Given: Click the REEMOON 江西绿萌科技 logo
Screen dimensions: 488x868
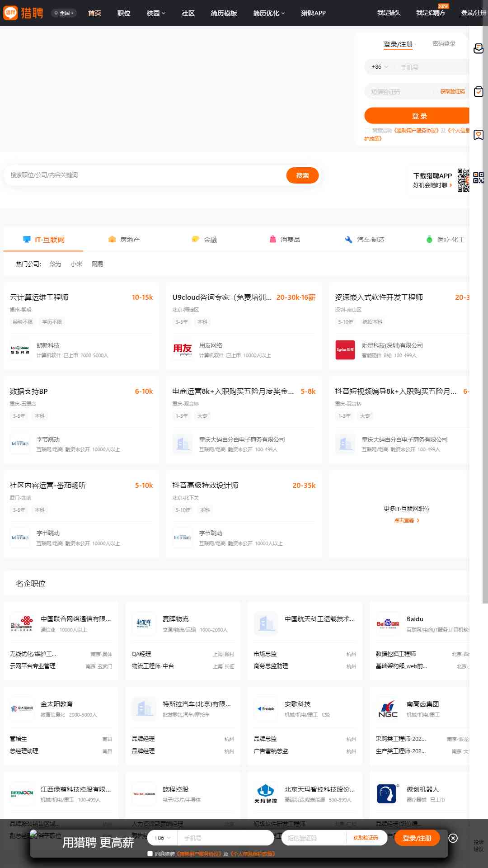Looking at the screenshot, I should pos(22,794).
